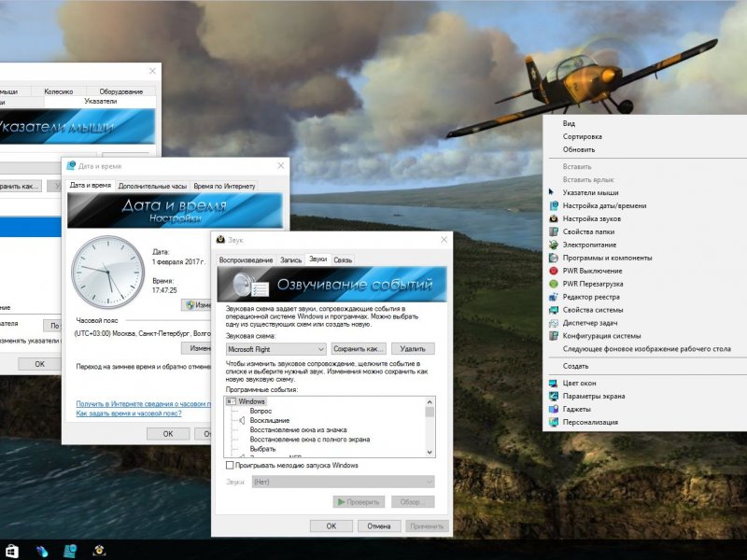The image size is (747, 560).
Task: Click the speaker icon next to Восклицание event
Action: [x=242, y=421]
